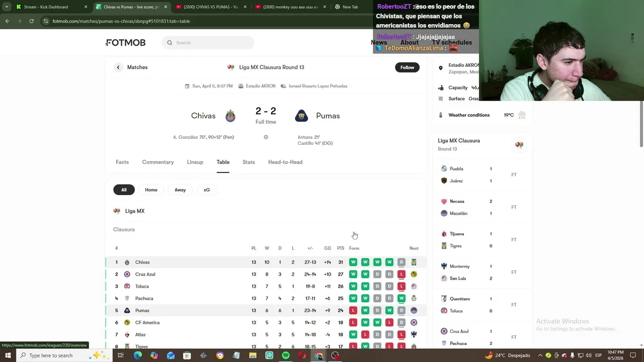
Task: Reload the page with browser refresh icon
Action: pyautogui.click(x=31, y=21)
